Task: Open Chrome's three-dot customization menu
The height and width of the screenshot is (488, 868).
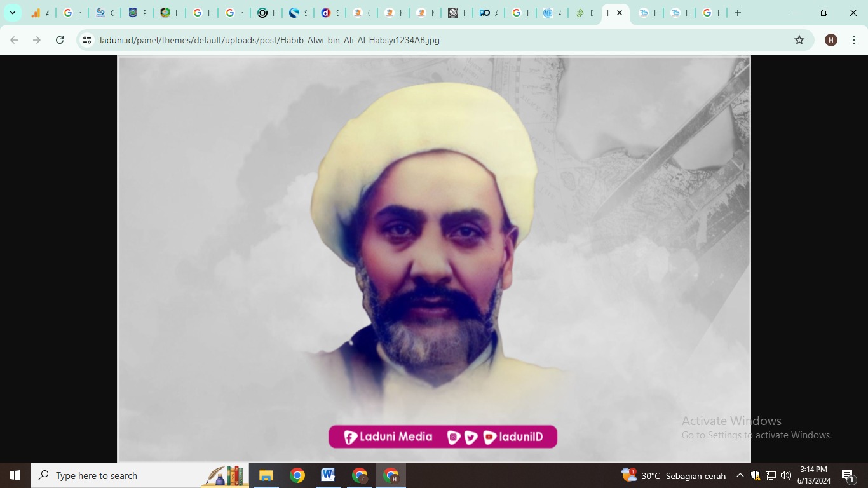Action: tap(854, 39)
